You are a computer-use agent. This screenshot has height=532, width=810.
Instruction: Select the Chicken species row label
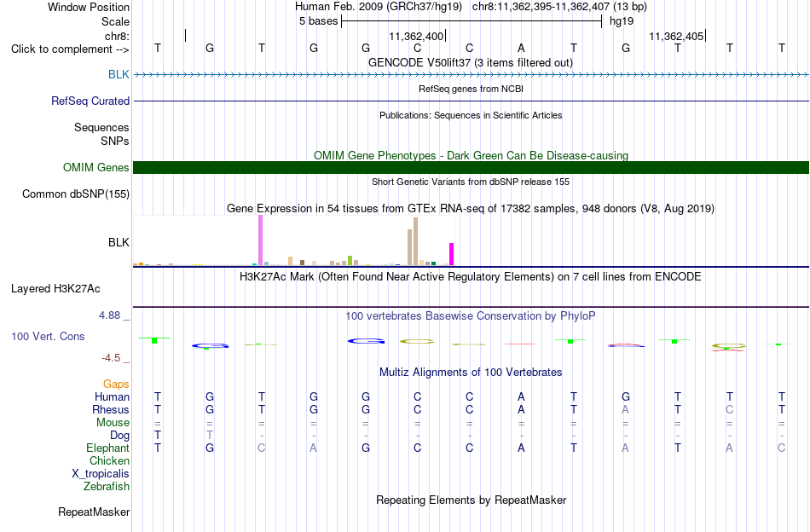tap(109, 460)
